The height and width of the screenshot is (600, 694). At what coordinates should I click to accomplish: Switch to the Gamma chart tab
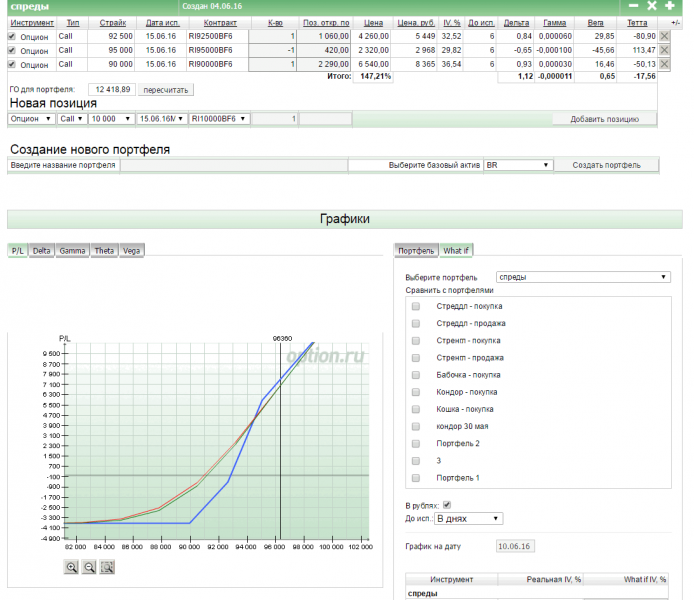[x=72, y=251]
